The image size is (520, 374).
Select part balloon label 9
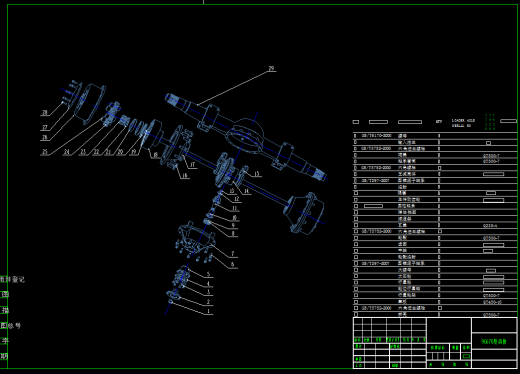point(233,225)
